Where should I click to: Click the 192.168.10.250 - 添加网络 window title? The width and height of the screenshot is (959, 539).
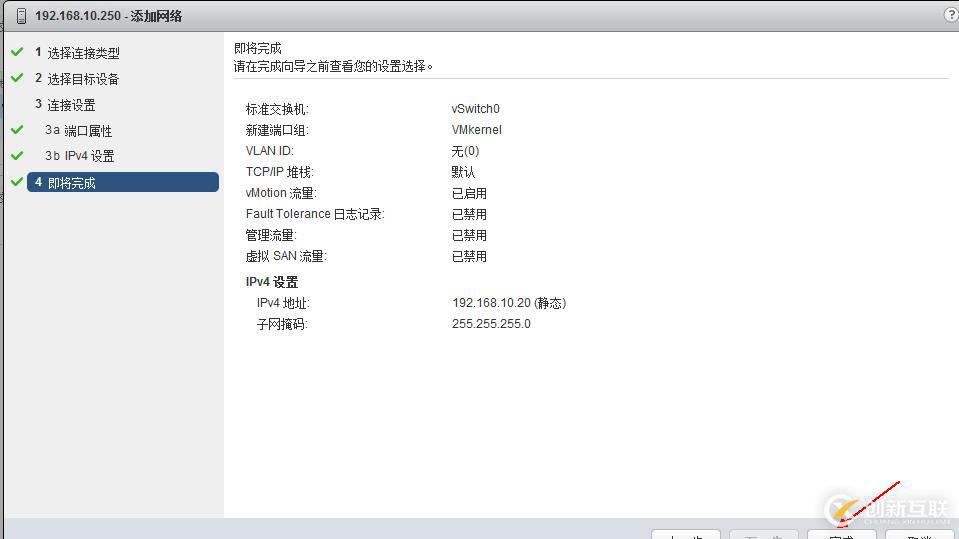pos(108,16)
